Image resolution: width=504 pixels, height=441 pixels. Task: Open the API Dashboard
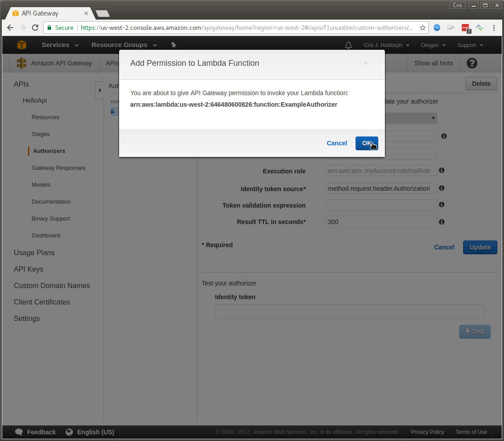(x=46, y=235)
